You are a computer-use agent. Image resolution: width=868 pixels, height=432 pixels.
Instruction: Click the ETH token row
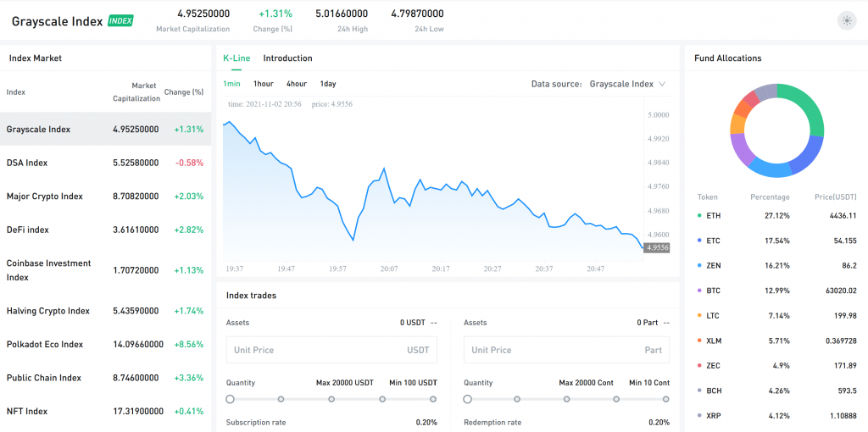pyautogui.click(x=776, y=215)
